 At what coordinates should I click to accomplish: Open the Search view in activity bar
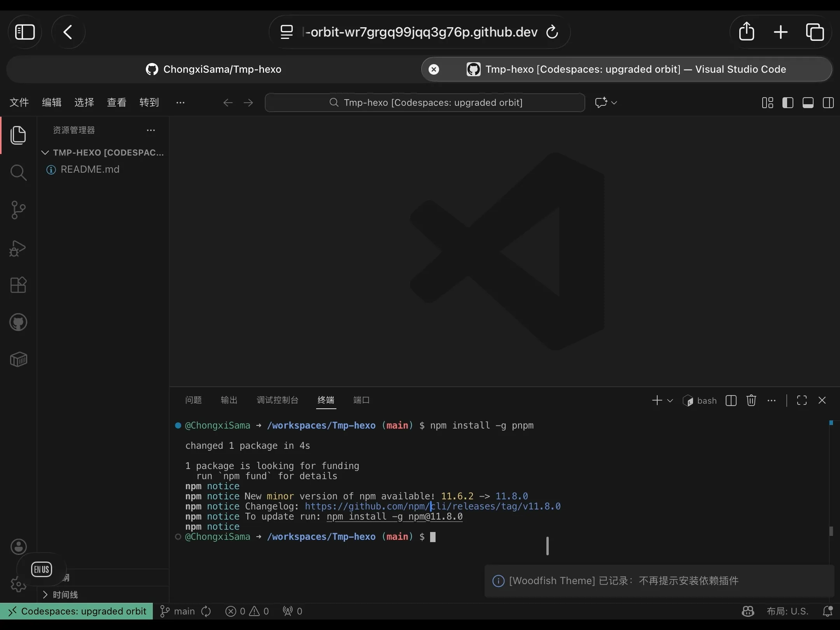coord(18,173)
